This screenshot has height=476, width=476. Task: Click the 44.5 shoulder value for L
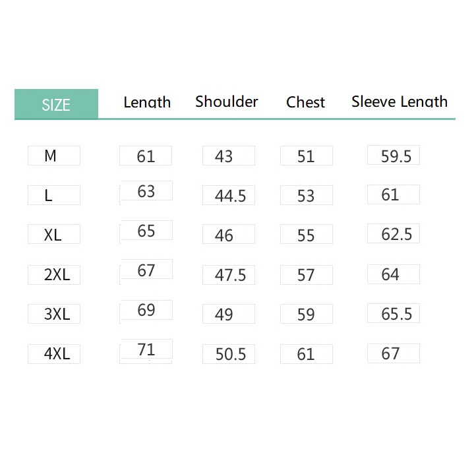(x=229, y=195)
